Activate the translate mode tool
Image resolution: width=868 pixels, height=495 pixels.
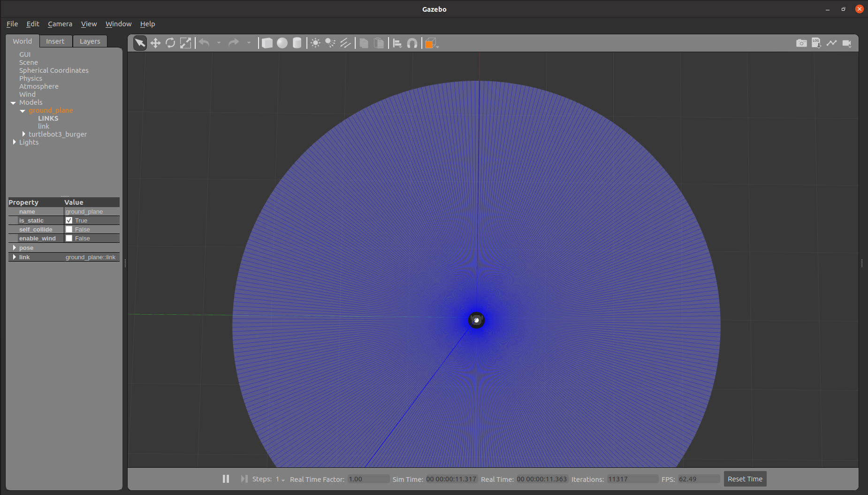click(x=155, y=43)
